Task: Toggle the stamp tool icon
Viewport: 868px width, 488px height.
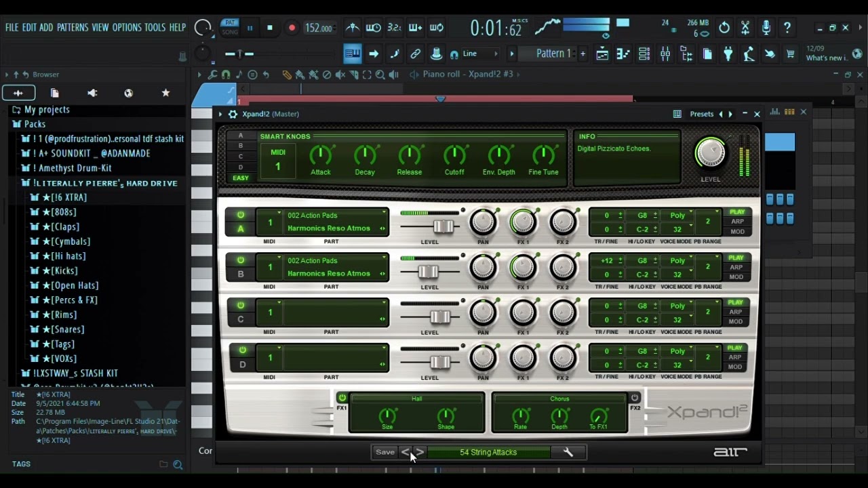Action: [x=436, y=54]
